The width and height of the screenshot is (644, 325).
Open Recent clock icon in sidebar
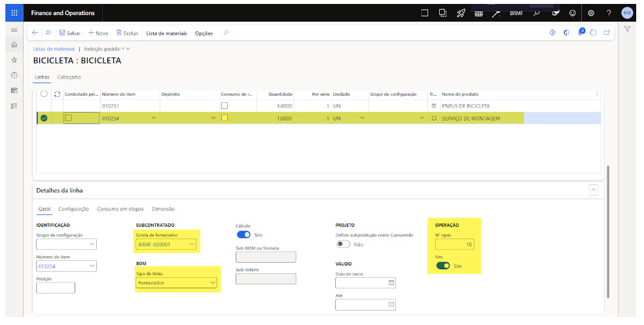click(x=14, y=75)
